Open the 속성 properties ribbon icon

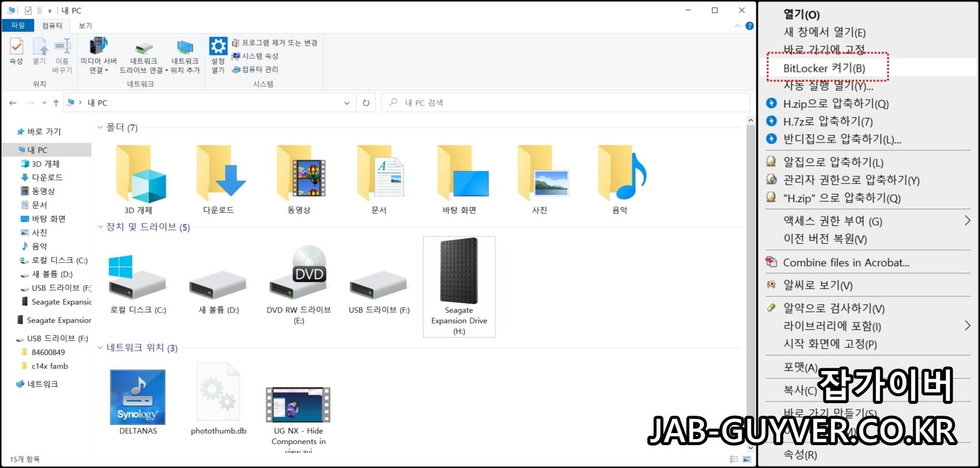[x=16, y=51]
